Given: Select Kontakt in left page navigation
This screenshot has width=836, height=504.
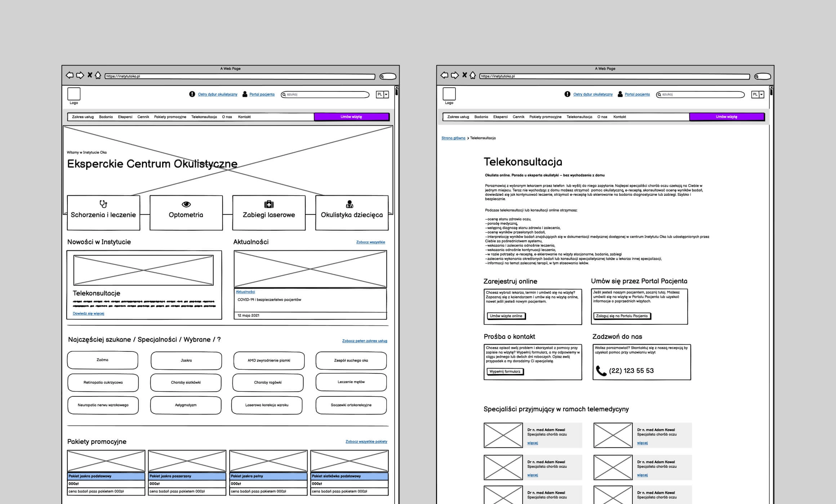Looking at the screenshot, I should (244, 117).
